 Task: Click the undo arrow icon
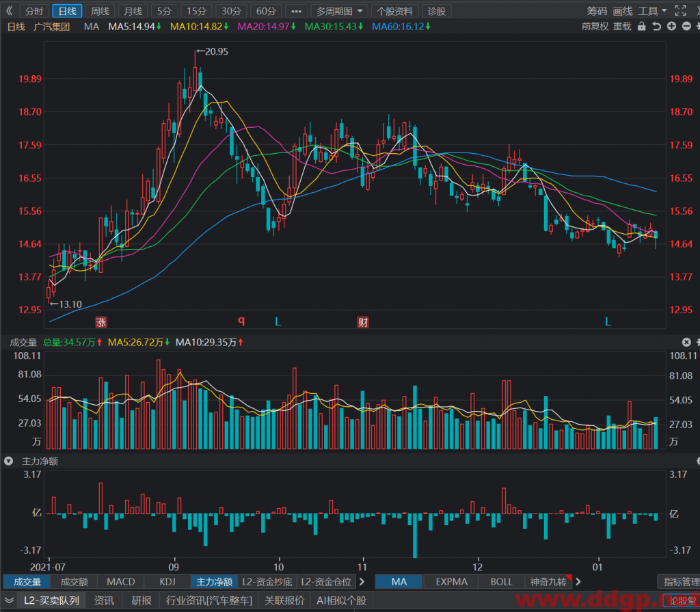657,27
